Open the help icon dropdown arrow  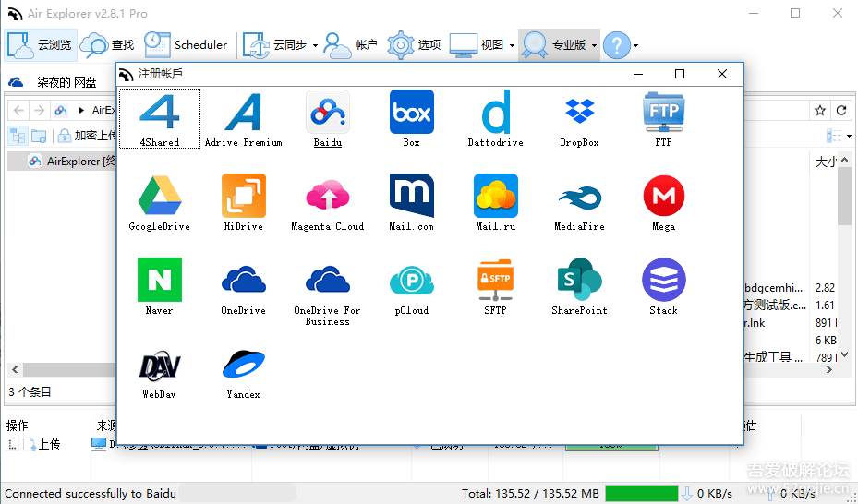pos(635,45)
